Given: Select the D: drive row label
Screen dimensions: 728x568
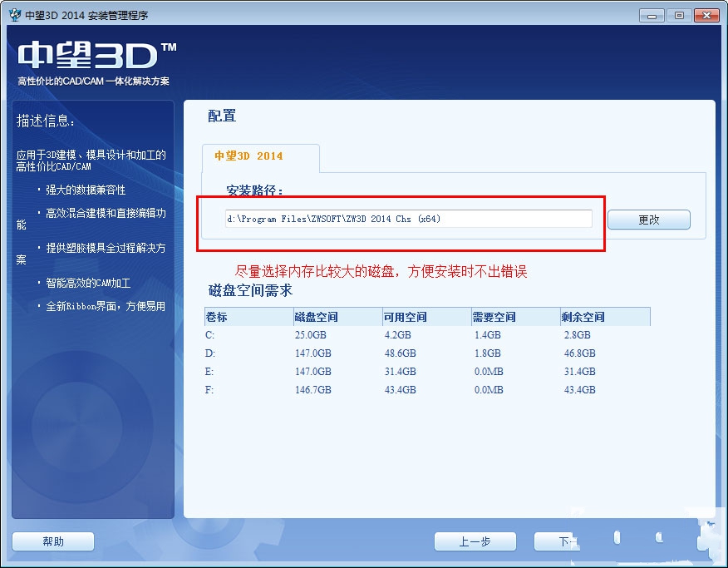Looking at the screenshot, I should (210, 353).
